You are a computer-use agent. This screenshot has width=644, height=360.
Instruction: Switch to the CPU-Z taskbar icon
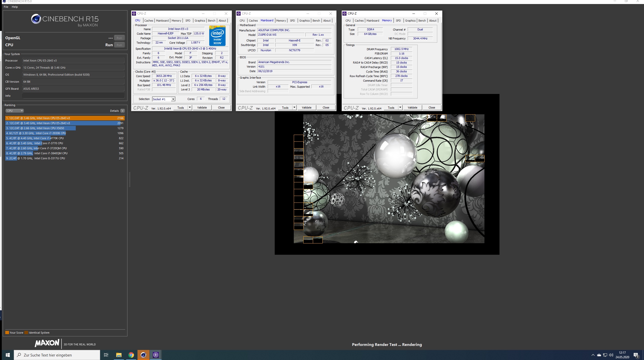156,355
